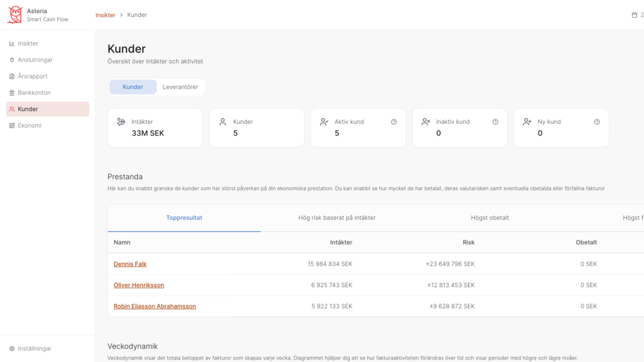The width and height of the screenshot is (644, 362).
Task: Show help for Ny kund
Action: point(597,122)
